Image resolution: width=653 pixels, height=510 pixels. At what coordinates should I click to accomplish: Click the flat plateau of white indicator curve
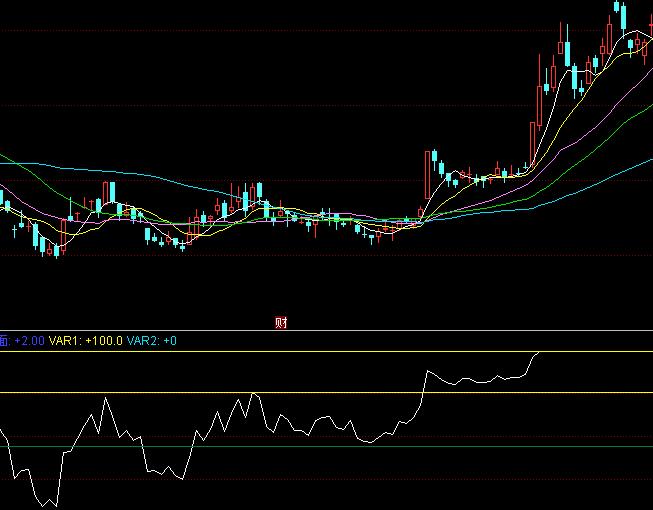(480, 380)
